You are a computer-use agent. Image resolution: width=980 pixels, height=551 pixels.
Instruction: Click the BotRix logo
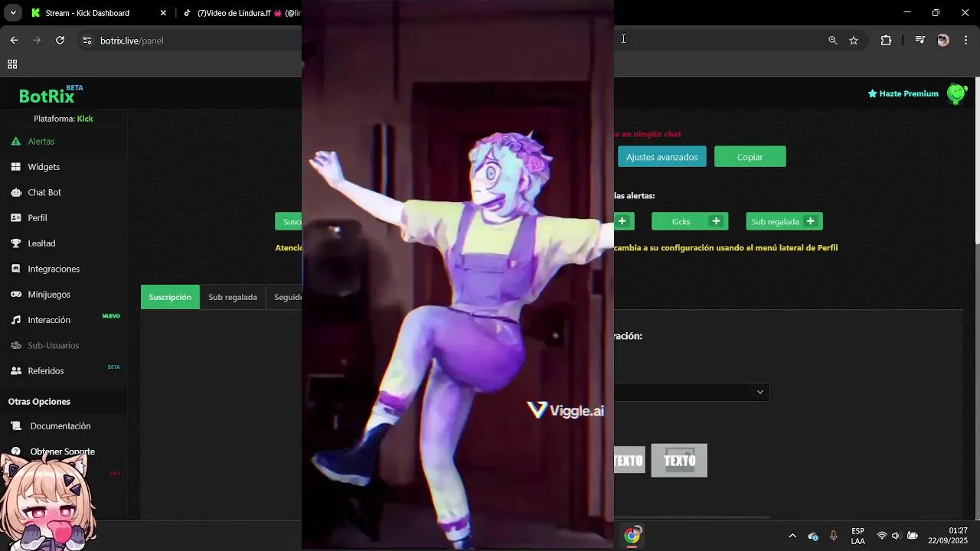[x=51, y=95]
